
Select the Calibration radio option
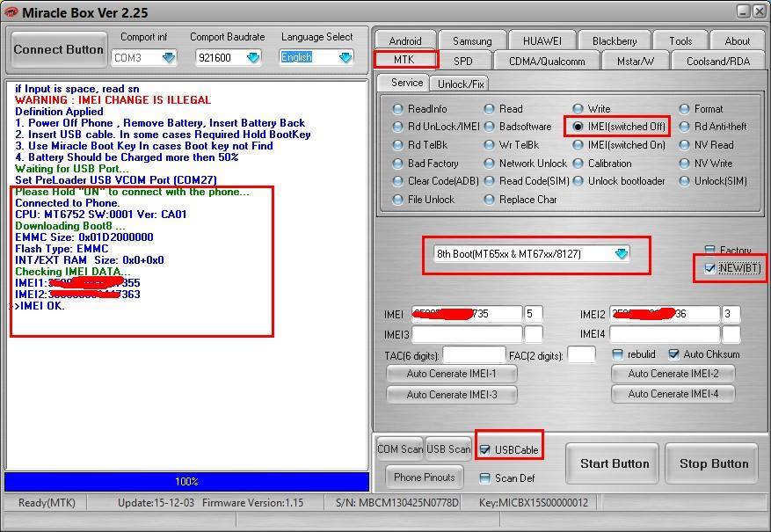(603, 164)
